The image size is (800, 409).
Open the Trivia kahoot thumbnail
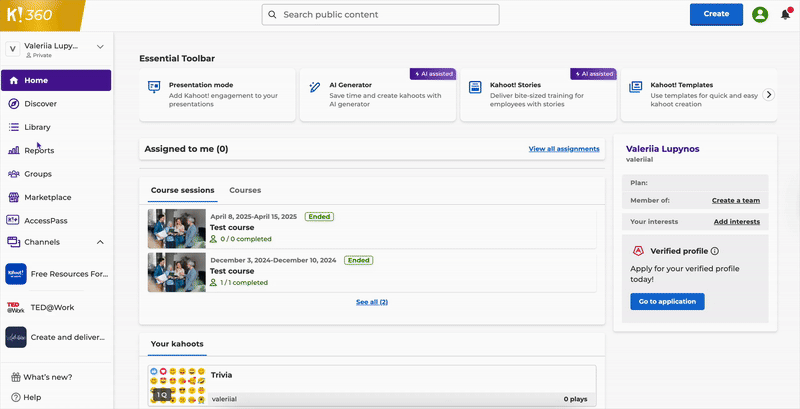[x=174, y=385]
